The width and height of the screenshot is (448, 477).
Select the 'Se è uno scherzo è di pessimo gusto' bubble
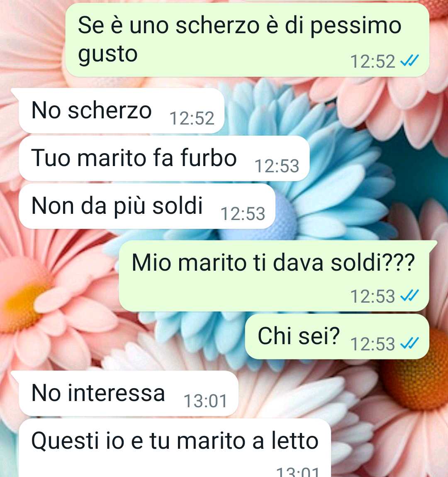point(247,40)
